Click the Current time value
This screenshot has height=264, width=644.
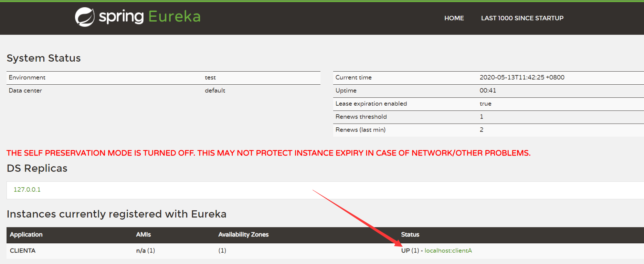click(x=522, y=77)
